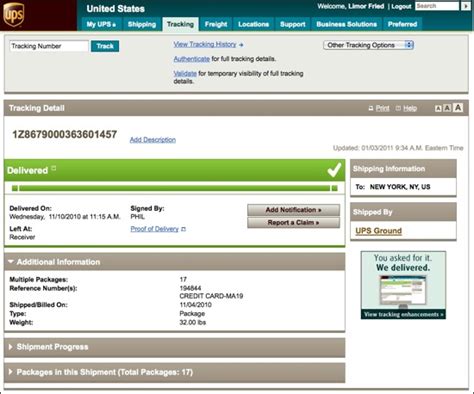Click the CREDIT CARD-MA19 reference text
474x394 pixels.
[x=211, y=296]
